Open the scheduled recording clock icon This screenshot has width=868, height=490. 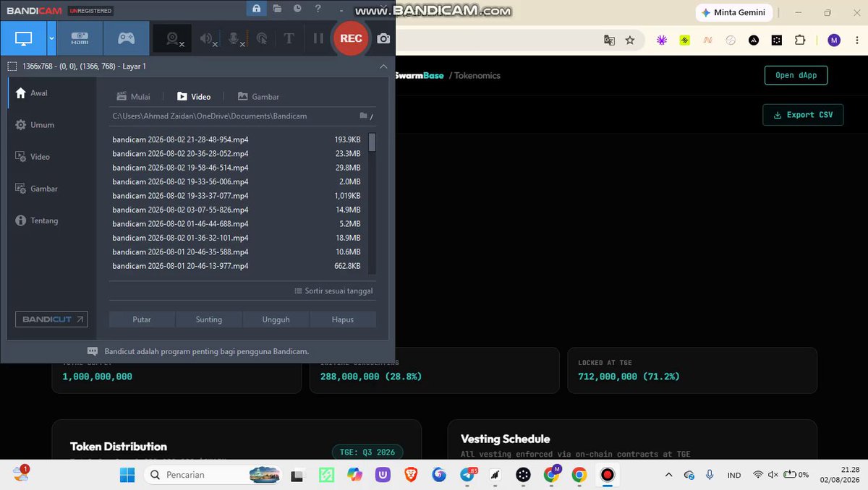[297, 9]
